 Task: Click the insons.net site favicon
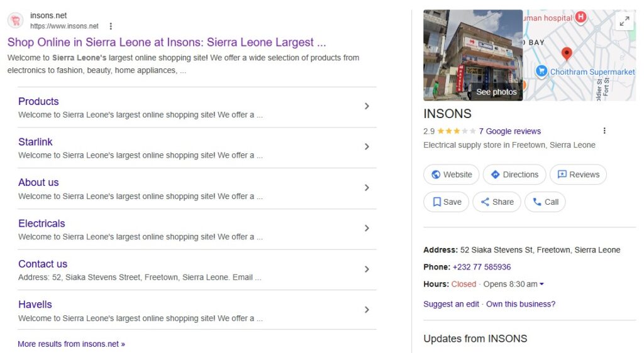16,20
